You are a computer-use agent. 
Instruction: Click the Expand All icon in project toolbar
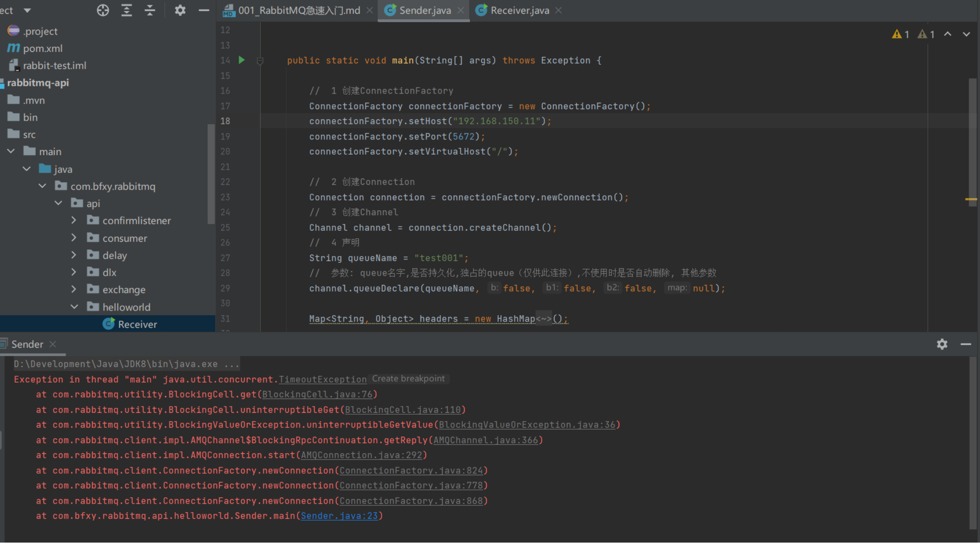[x=127, y=10]
